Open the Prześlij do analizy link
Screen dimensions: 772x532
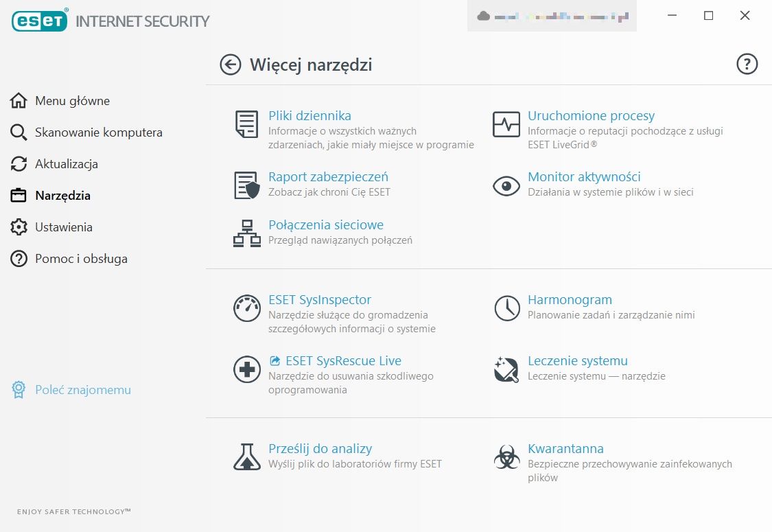coord(320,449)
